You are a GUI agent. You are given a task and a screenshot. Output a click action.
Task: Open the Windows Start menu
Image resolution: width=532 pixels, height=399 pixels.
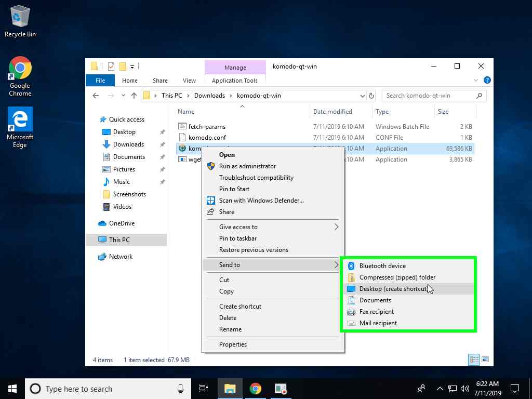(12, 389)
